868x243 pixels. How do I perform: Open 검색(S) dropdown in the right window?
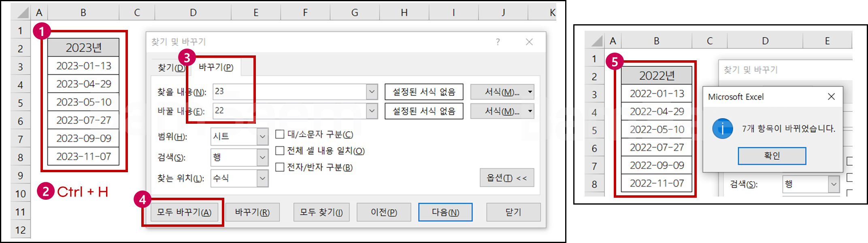coord(811,184)
